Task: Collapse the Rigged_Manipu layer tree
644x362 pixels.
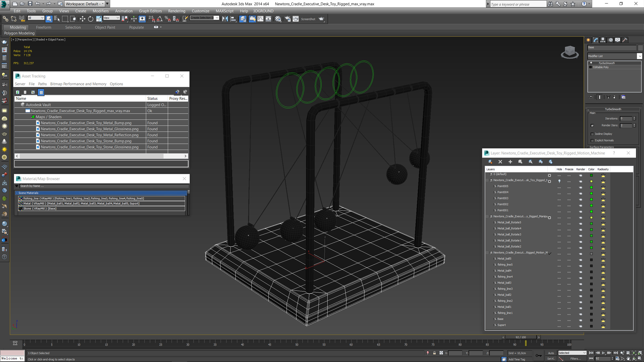Action: tap(487, 217)
